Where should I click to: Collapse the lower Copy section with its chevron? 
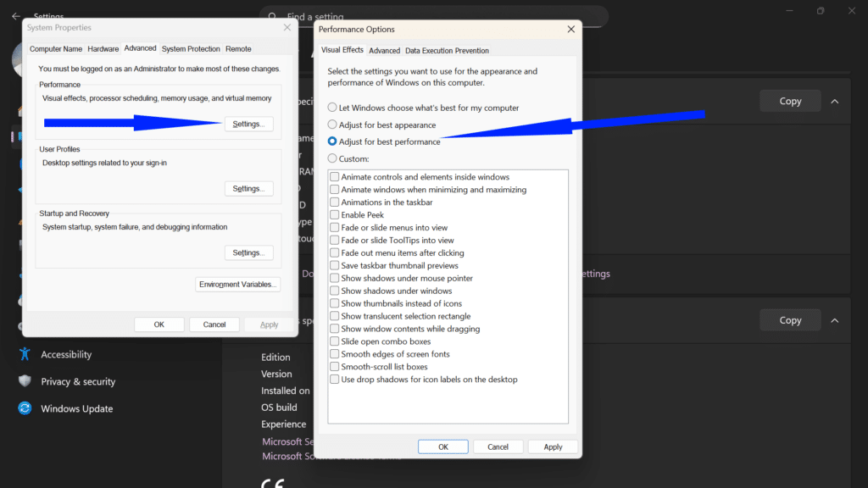point(834,320)
